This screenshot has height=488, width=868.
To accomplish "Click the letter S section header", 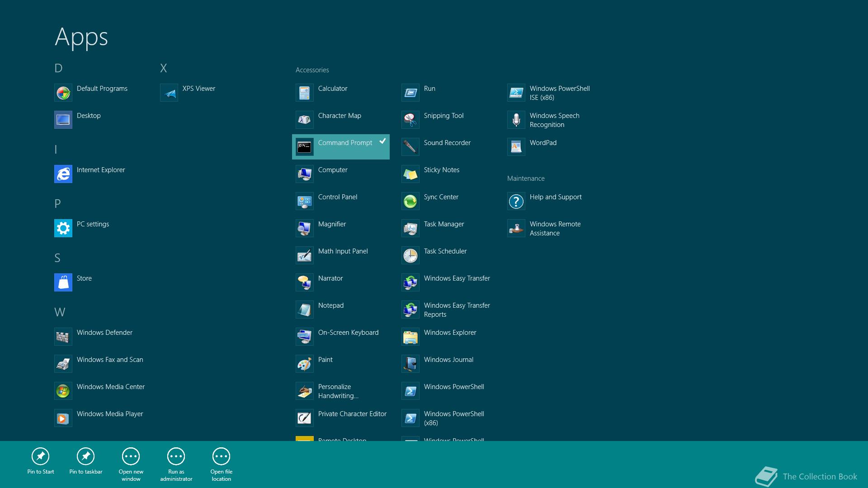I will point(57,258).
